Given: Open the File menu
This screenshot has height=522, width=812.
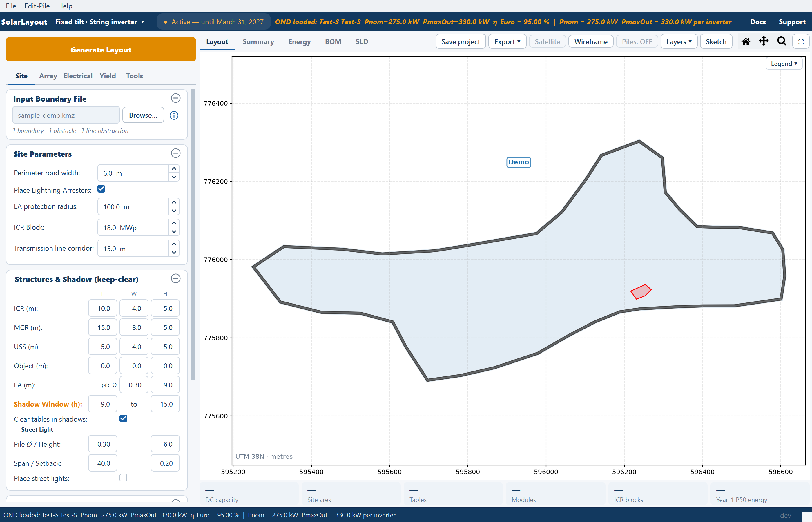Looking at the screenshot, I should [11, 6].
